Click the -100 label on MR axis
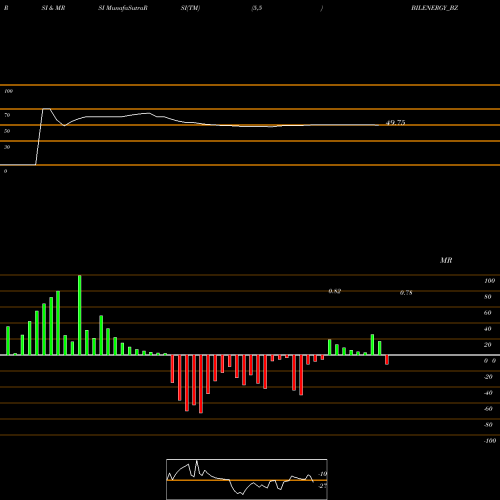 pyautogui.click(x=490, y=441)
